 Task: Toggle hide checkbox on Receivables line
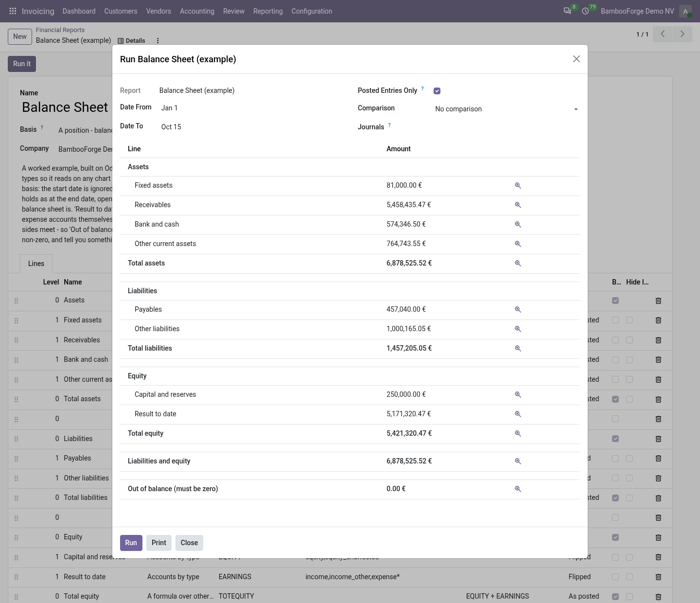(630, 340)
